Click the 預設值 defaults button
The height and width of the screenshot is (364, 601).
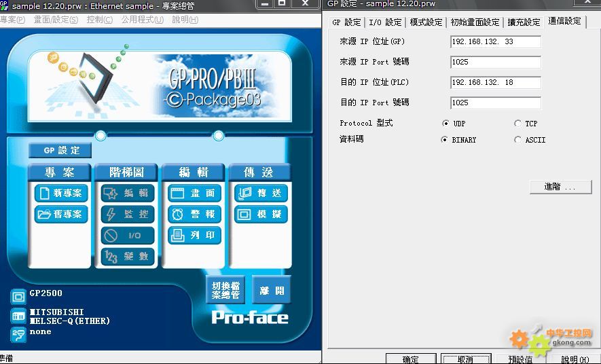(520, 359)
